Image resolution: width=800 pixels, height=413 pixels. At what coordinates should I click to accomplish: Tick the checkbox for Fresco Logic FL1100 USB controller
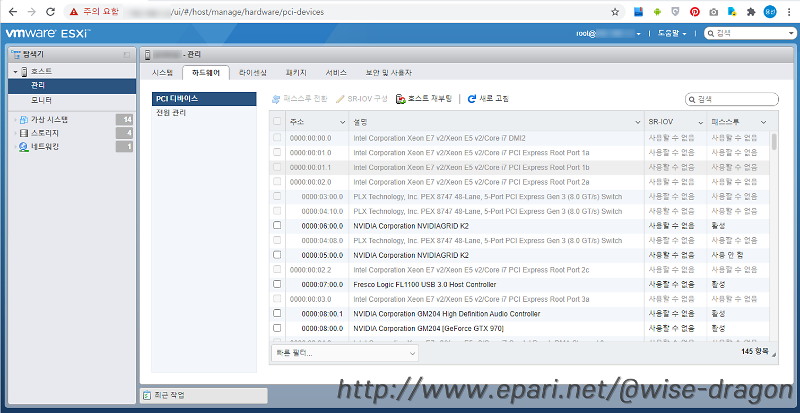[x=277, y=284]
